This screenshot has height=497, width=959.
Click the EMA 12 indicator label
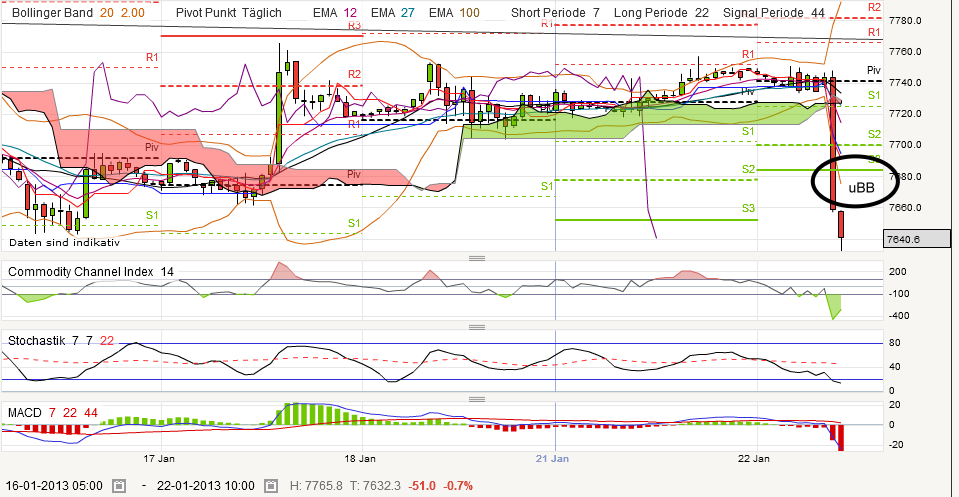[x=335, y=12]
